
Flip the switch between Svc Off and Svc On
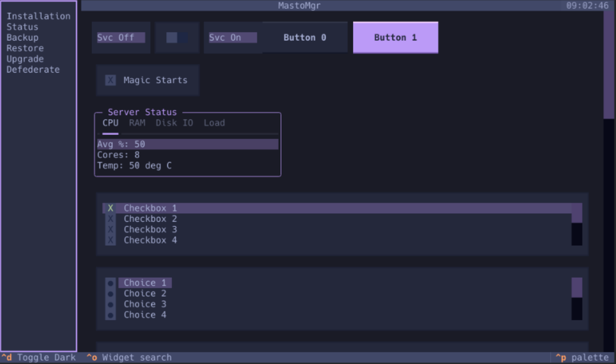click(177, 37)
